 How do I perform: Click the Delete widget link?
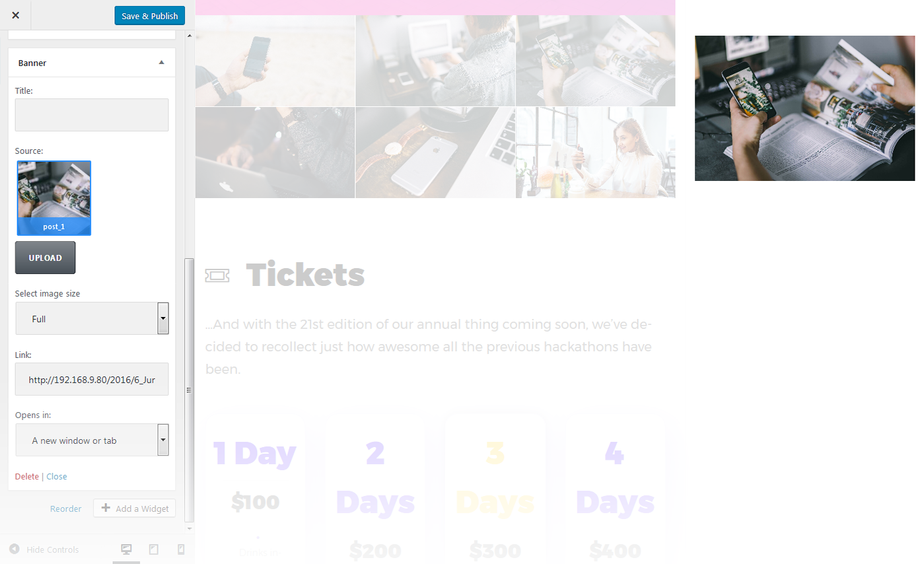point(27,476)
